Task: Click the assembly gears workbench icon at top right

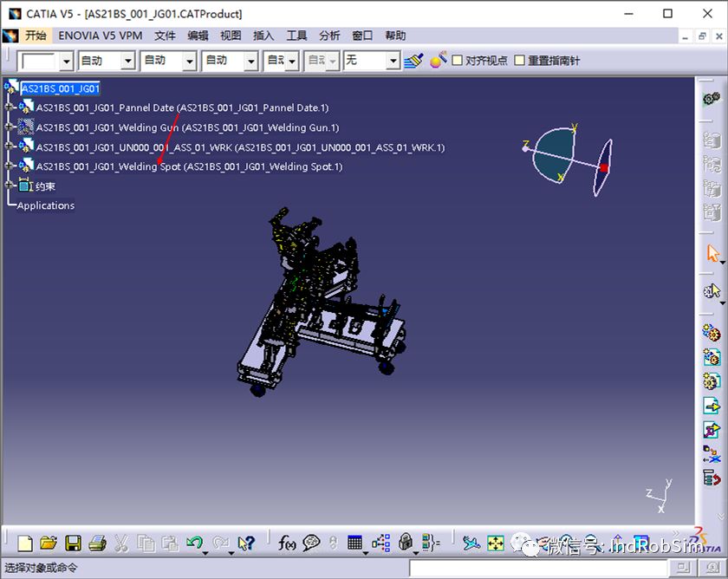Action: (x=712, y=99)
